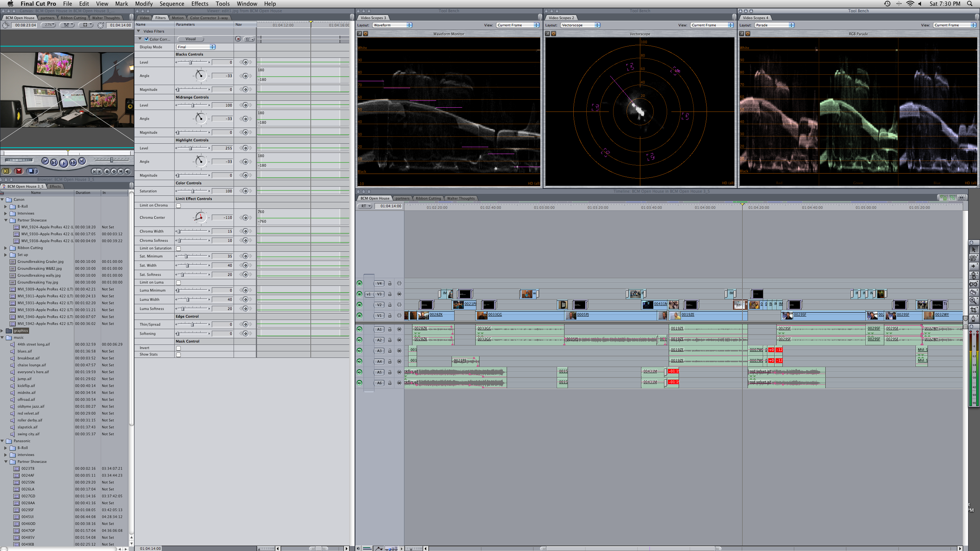Select the Zoom In tool
Image resolution: width=980 pixels, height=551 pixels.
[973, 301]
